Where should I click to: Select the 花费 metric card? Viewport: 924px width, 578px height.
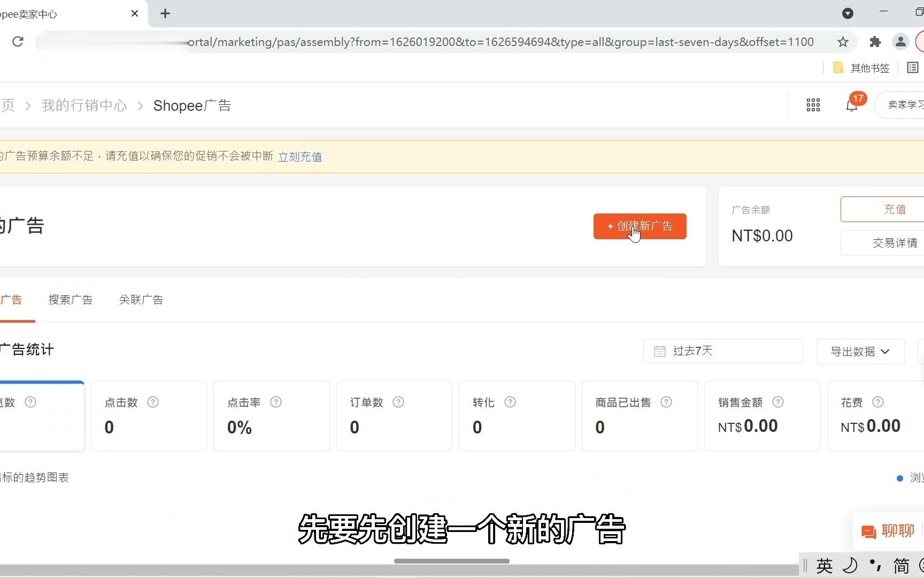[876, 416]
